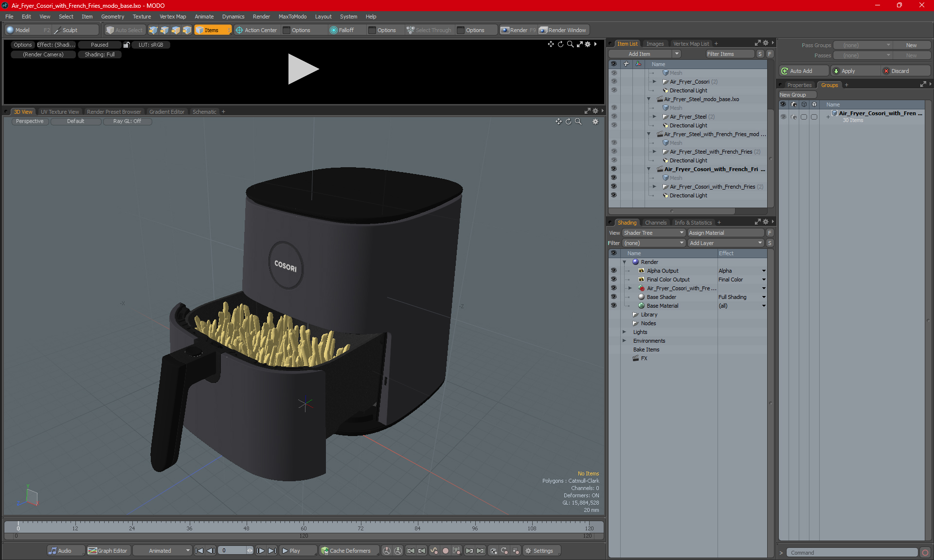This screenshot has height=560, width=934.
Task: Select the Sculpt tool
Action: tap(70, 30)
